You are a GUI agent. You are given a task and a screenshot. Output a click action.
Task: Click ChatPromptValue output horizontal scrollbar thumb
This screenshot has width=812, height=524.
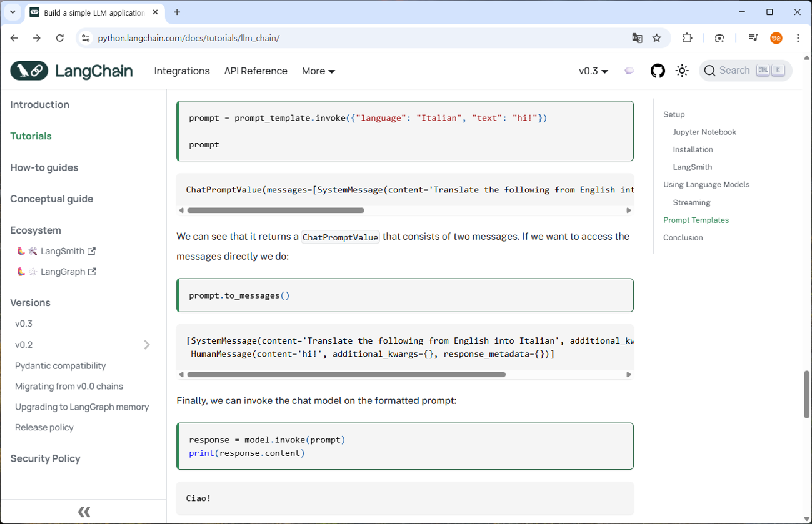(276, 210)
